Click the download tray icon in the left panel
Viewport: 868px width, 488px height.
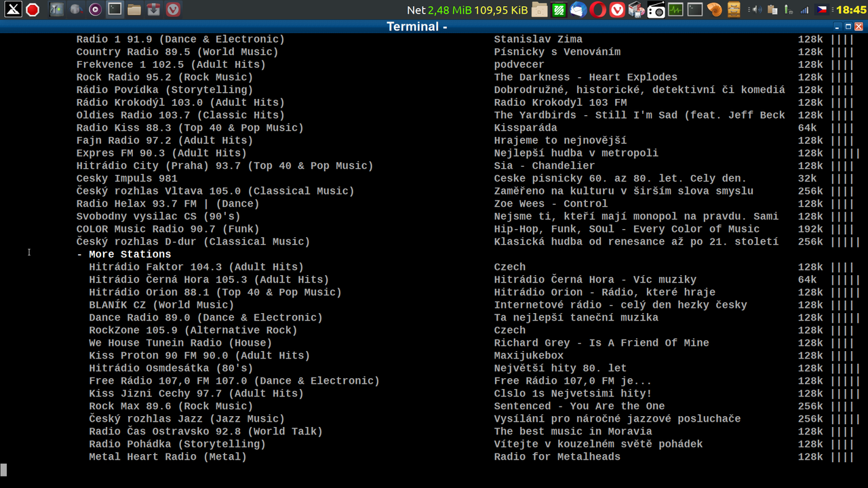point(154,9)
